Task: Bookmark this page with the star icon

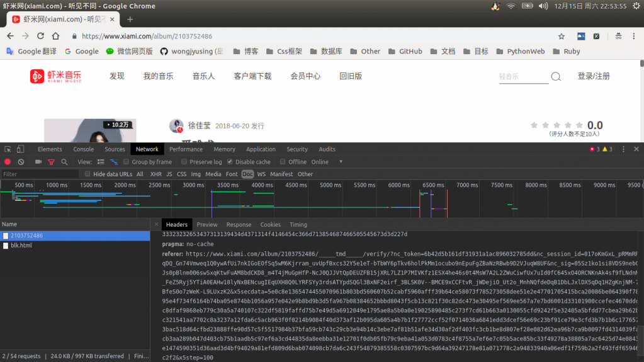Action: pyautogui.click(x=561, y=37)
